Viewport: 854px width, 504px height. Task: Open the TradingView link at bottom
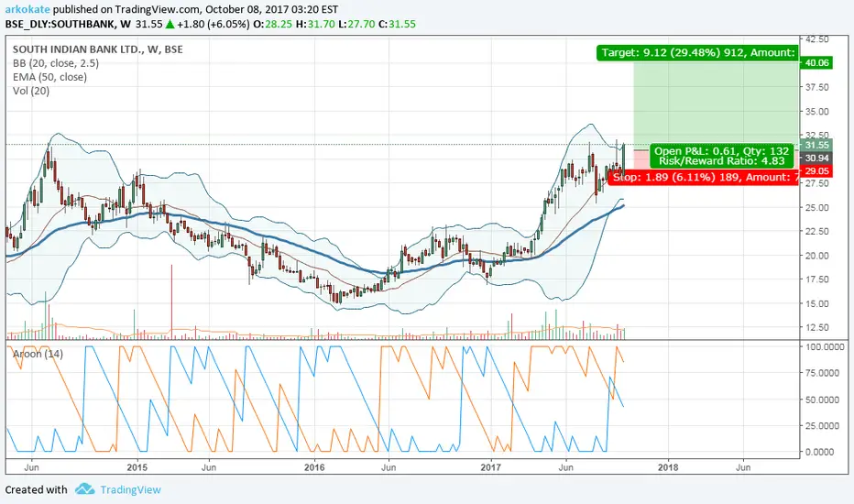click(x=131, y=489)
